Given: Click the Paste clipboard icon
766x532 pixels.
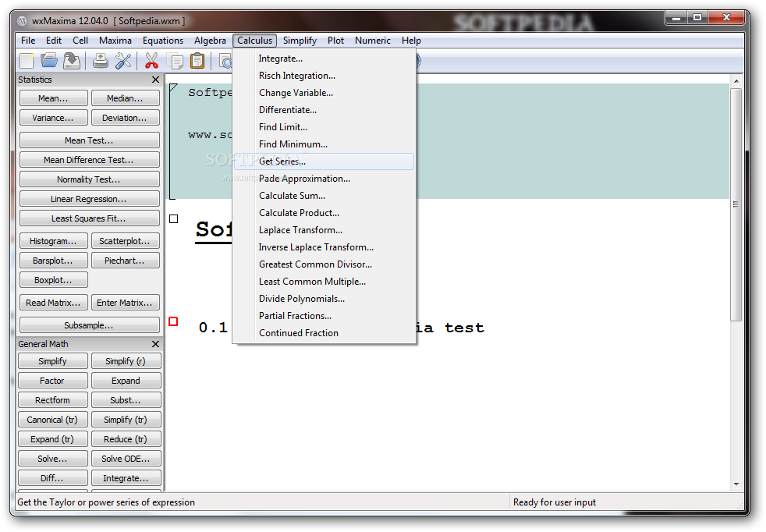Looking at the screenshot, I should (x=197, y=61).
